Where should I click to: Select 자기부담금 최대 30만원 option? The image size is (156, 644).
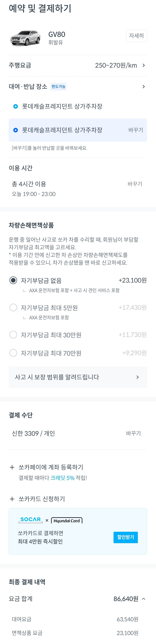coord(13,335)
